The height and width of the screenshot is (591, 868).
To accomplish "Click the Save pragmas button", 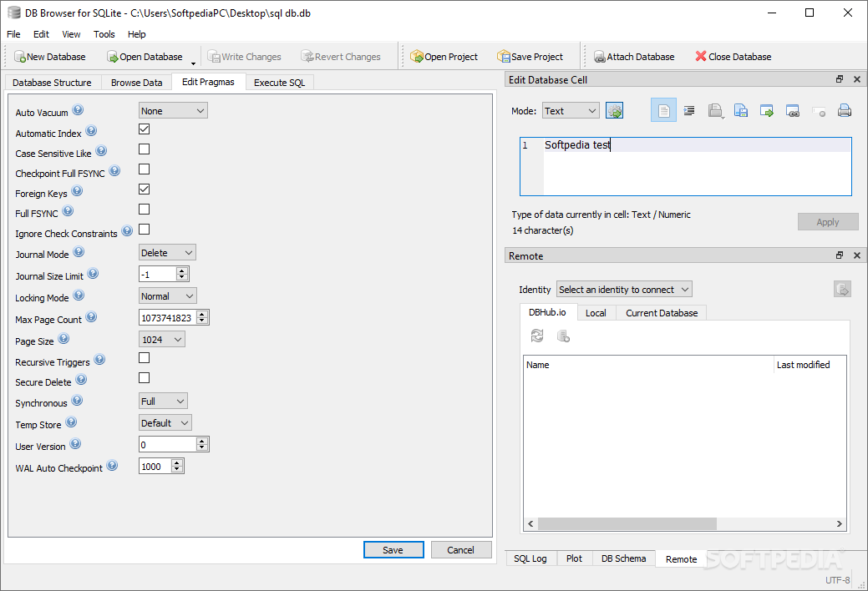I will [x=393, y=549].
